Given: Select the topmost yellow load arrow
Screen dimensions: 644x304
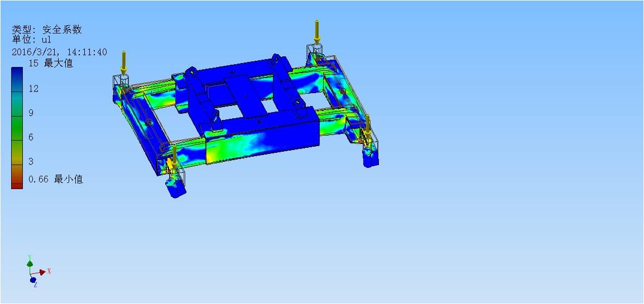Looking at the screenshot, I should pos(317,31).
